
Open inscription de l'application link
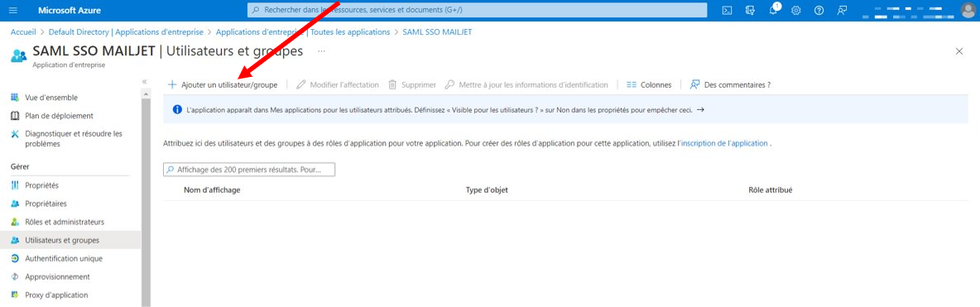[723, 143]
